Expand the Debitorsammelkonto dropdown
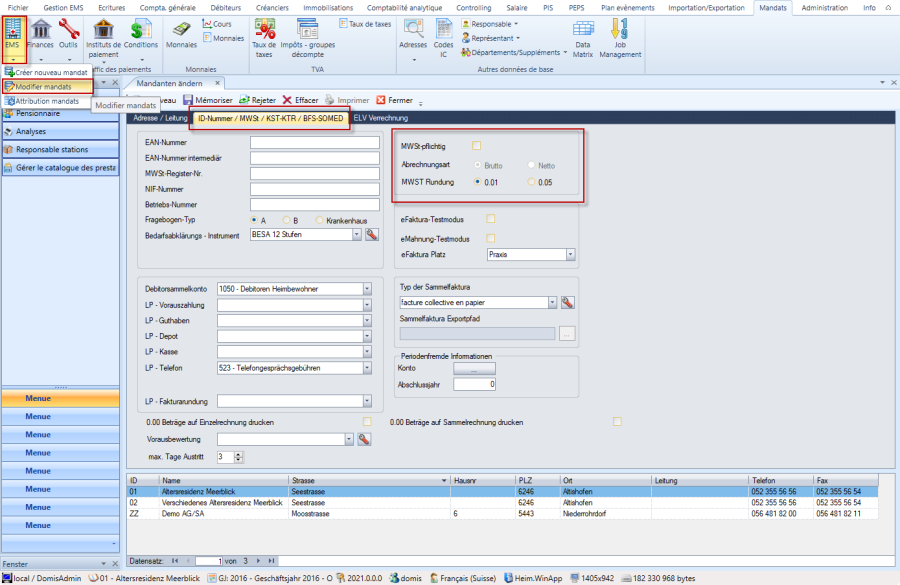 tap(366, 289)
